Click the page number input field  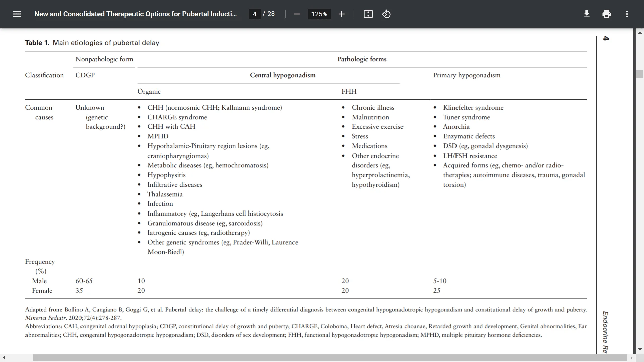coord(255,14)
